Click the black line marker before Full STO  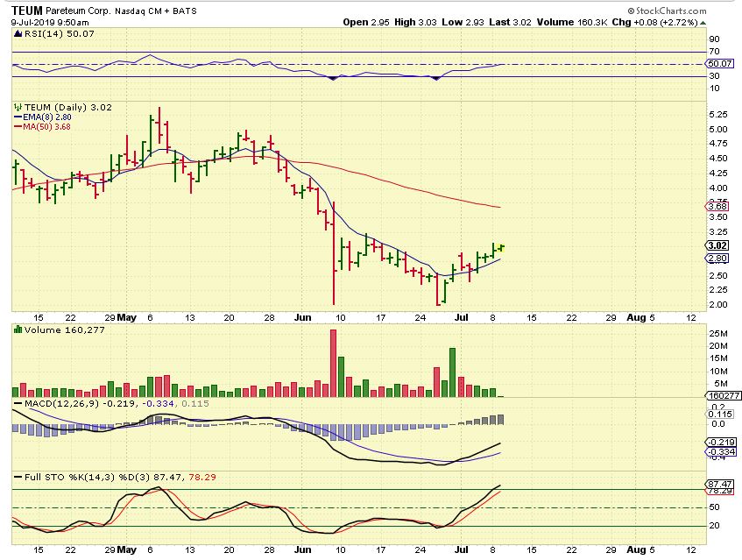click(18, 477)
